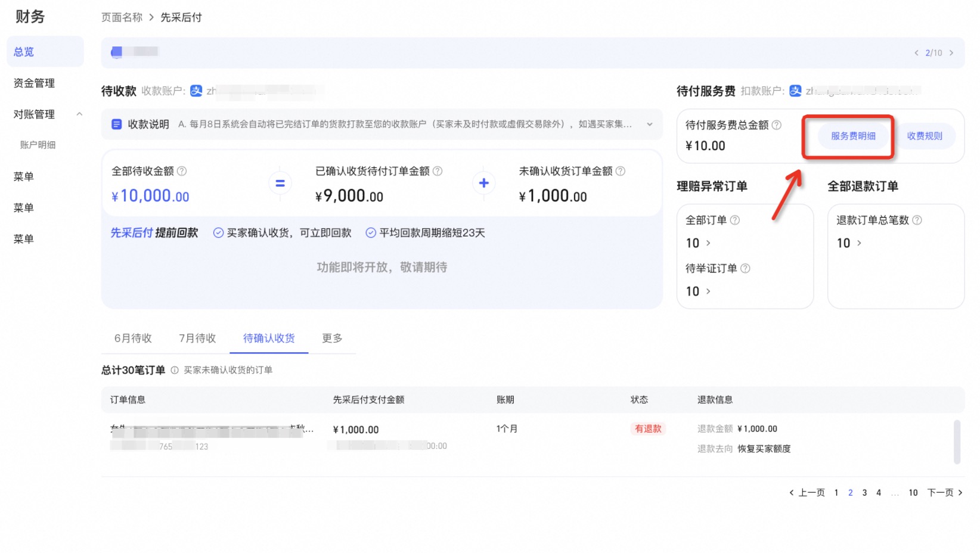Open the 收费规则 button

pos(925,136)
